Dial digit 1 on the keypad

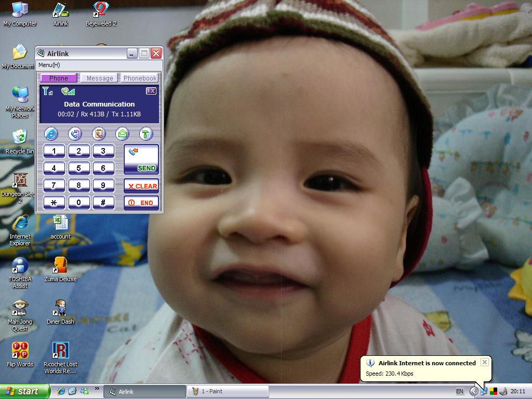pos(54,151)
